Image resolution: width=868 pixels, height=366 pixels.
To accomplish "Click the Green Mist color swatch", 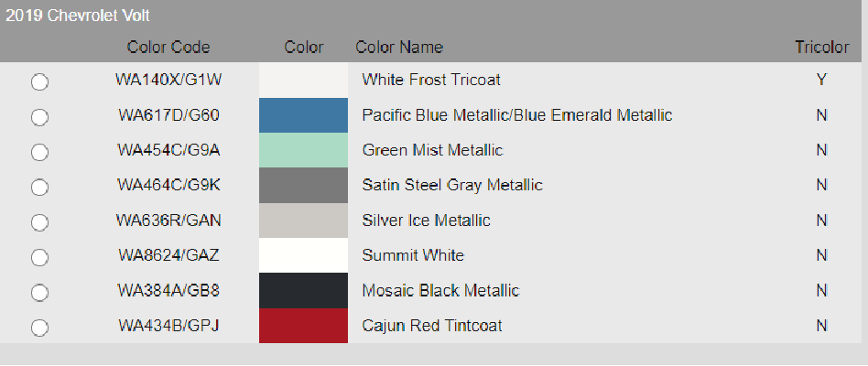I will click(303, 150).
